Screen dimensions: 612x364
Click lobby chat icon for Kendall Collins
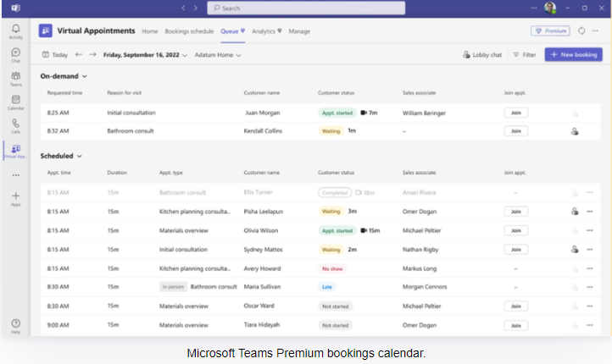575,131
